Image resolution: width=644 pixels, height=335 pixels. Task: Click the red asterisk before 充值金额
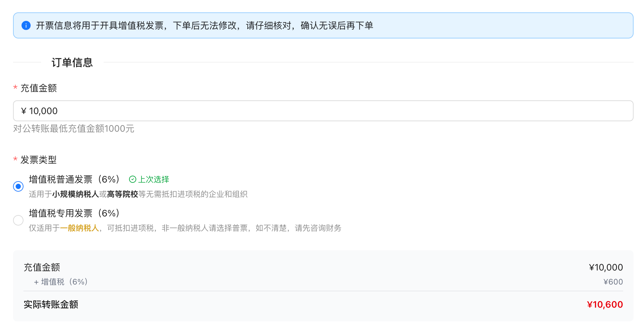point(15,88)
